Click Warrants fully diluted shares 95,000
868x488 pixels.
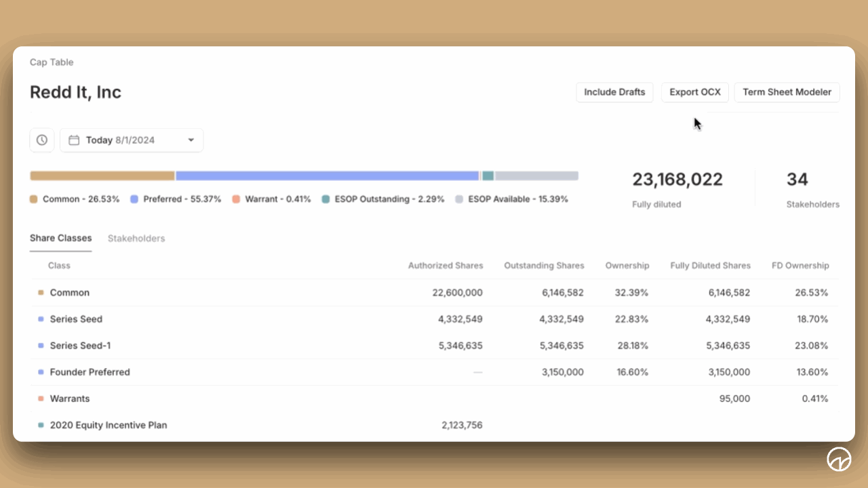click(734, 399)
